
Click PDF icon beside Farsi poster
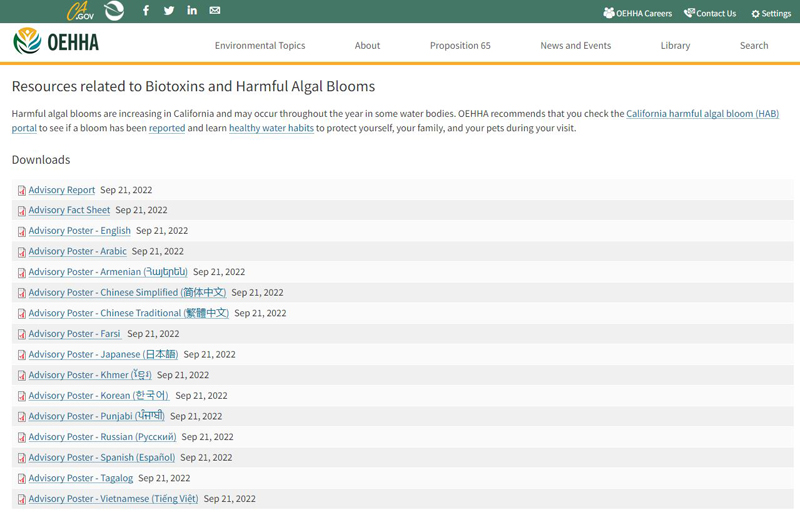(x=21, y=334)
